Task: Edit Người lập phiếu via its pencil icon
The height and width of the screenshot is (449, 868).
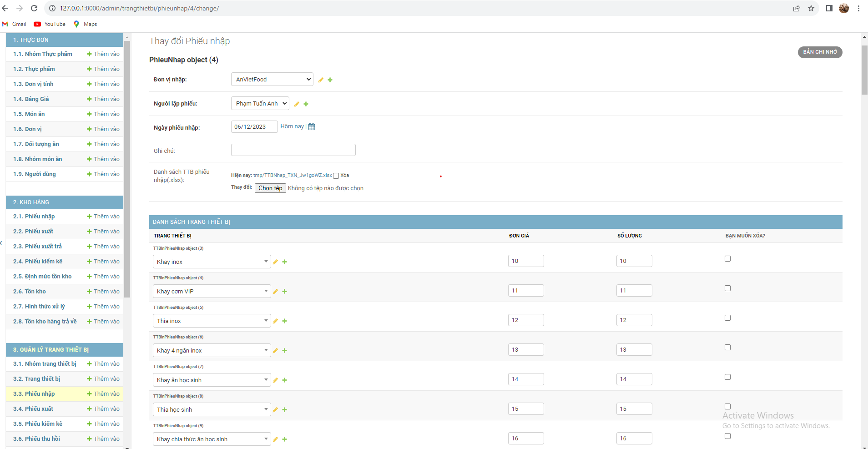Action: click(x=297, y=104)
